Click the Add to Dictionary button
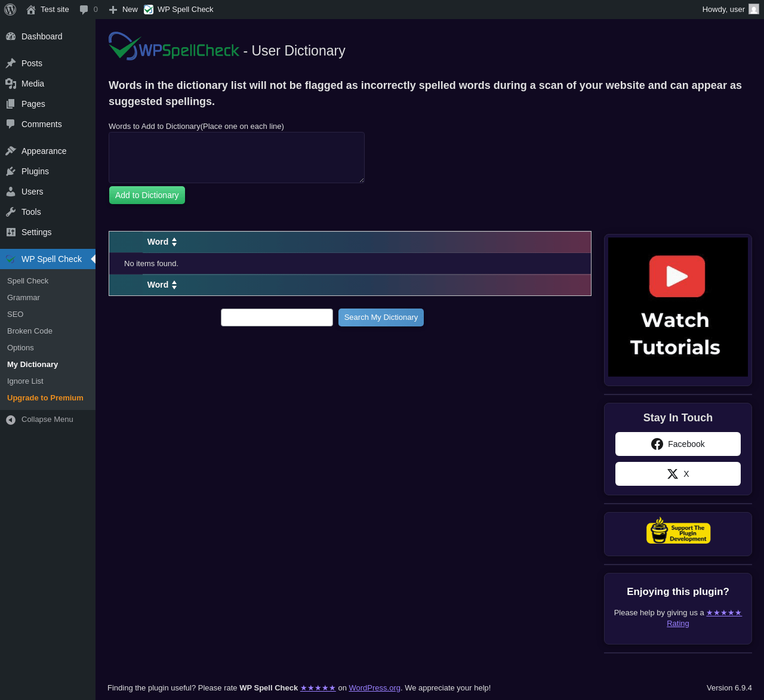The width and height of the screenshot is (764, 700). 147,195
